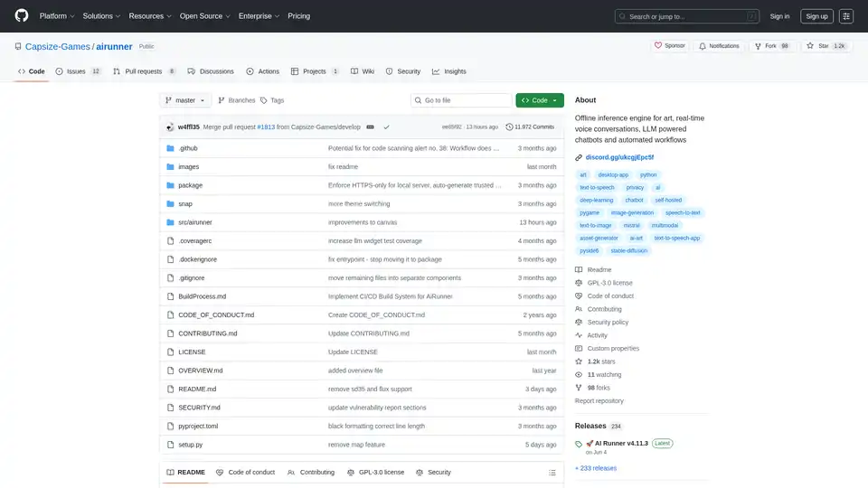Image resolution: width=868 pixels, height=488 pixels.
Task: Click the Sponsor heart button
Action: [670, 46]
